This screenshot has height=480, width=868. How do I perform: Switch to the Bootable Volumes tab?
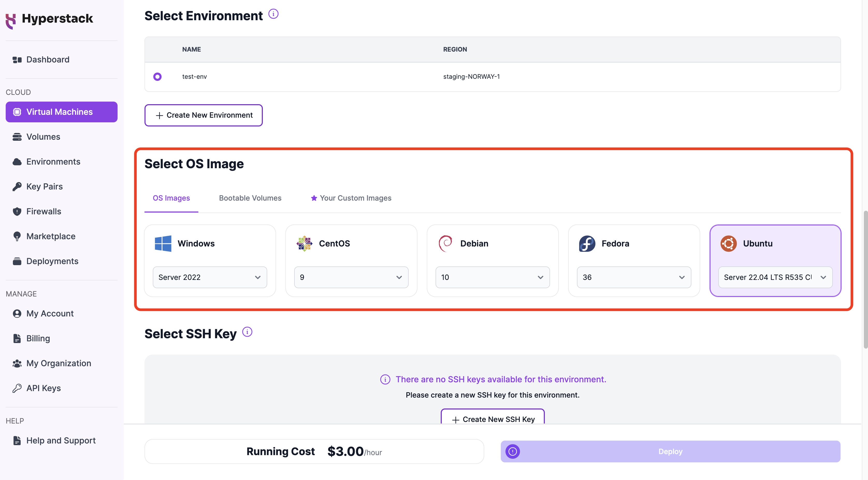250,198
